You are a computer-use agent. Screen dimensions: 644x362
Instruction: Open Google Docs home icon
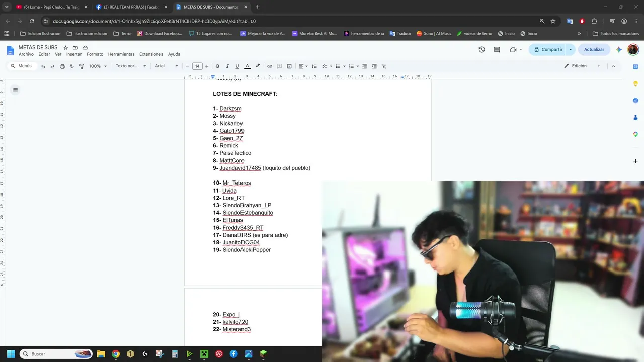click(x=11, y=50)
